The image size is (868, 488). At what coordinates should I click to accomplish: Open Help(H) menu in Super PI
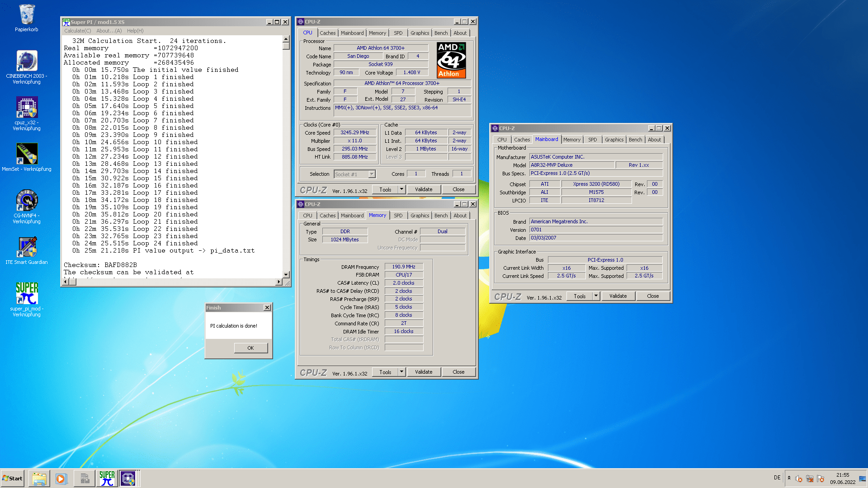click(135, 31)
